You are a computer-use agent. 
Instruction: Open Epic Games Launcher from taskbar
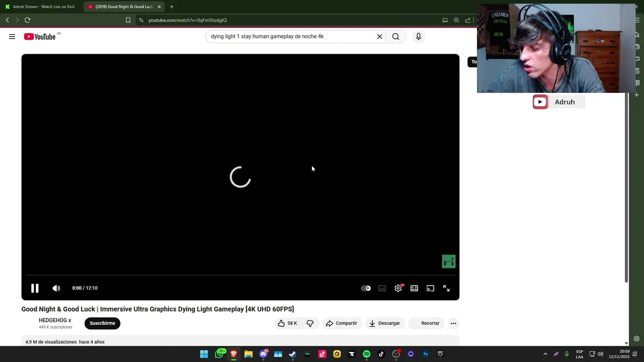click(x=440, y=354)
